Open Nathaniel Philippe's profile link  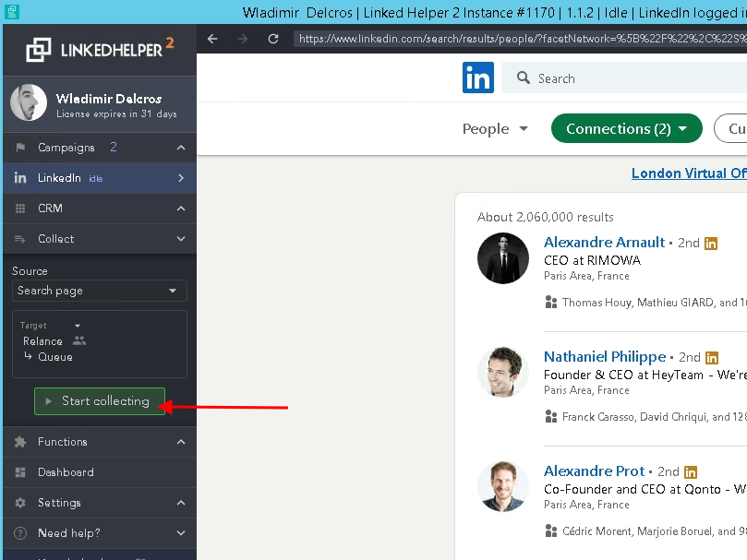coord(605,357)
